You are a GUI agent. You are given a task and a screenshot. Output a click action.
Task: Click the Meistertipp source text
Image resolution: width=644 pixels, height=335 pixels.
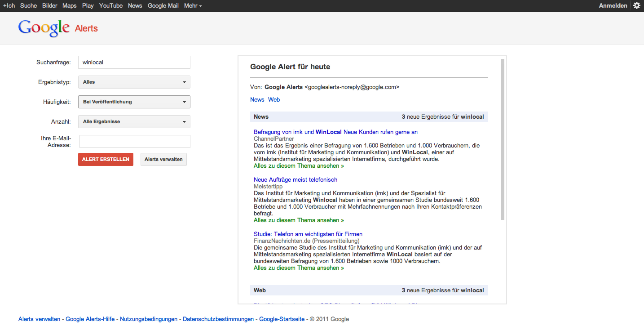pos(268,187)
